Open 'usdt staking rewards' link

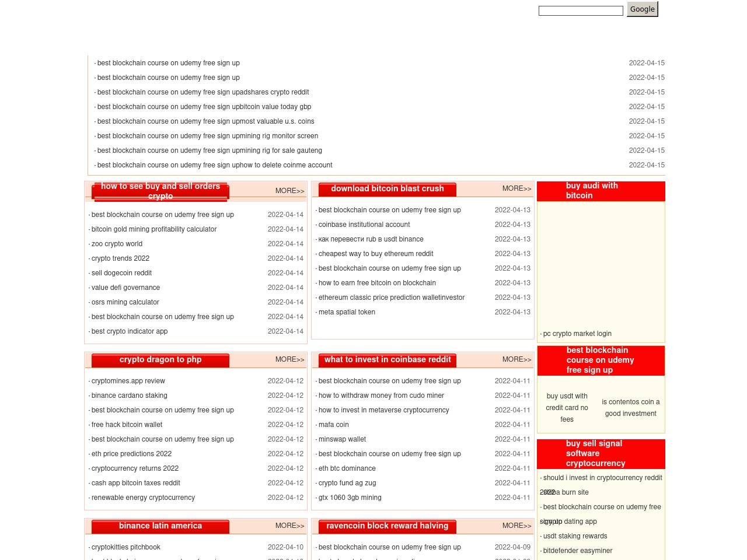point(575,536)
